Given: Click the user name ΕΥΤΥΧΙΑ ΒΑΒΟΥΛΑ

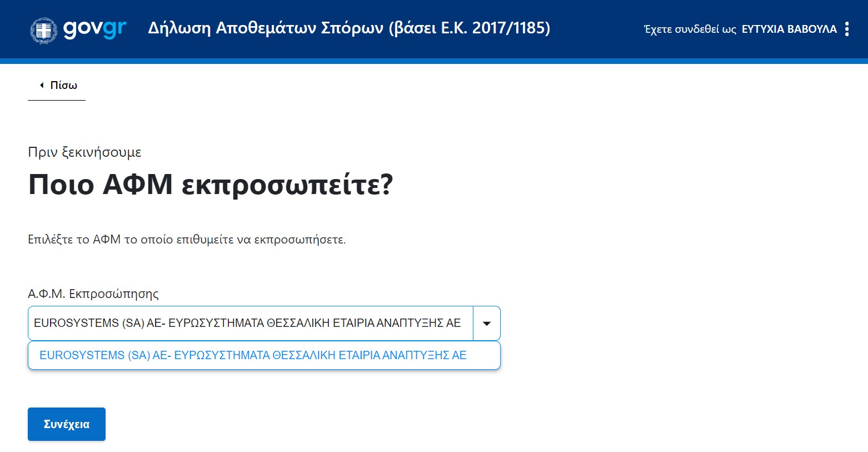Looking at the screenshot, I should (789, 29).
